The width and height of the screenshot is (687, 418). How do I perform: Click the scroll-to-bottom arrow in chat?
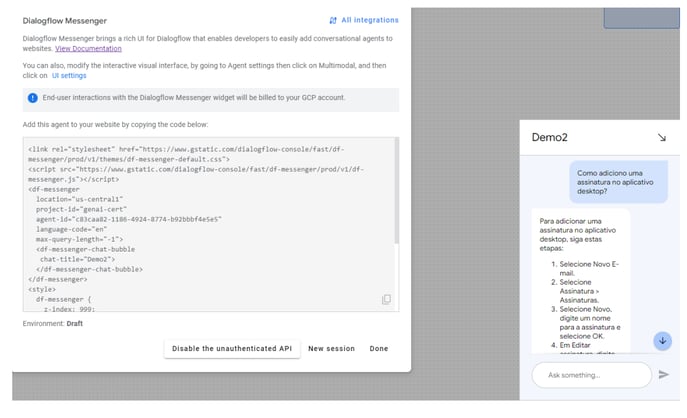coord(662,341)
